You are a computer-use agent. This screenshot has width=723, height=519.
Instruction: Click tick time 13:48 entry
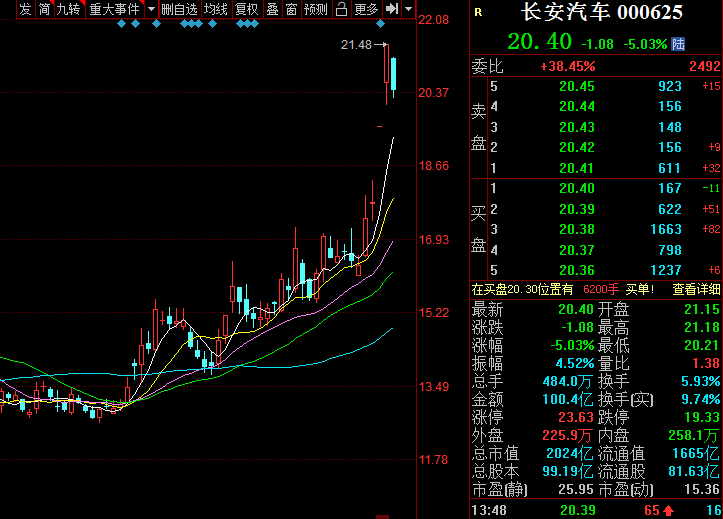489,510
